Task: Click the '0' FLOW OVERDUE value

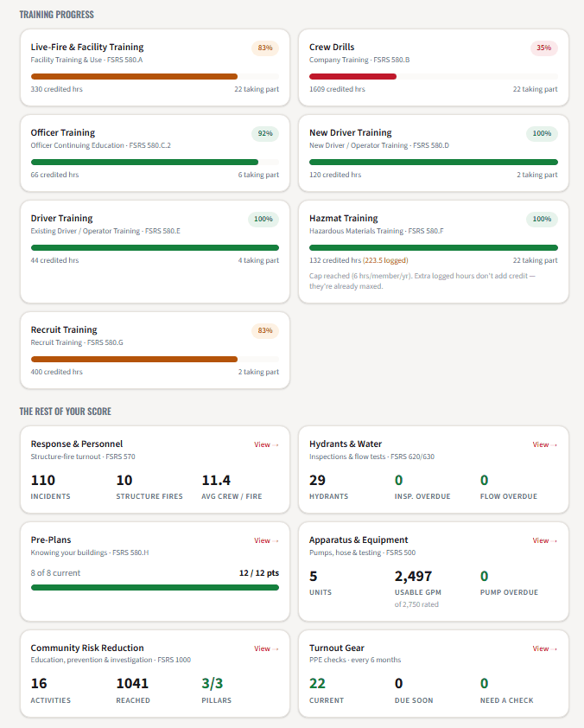Action: tap(485, 480)
